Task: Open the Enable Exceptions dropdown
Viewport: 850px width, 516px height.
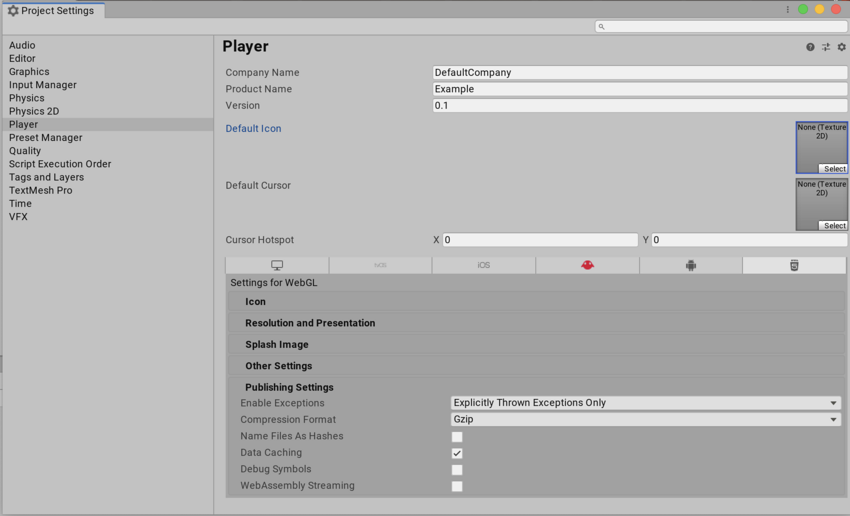Action: click(646, 403)
